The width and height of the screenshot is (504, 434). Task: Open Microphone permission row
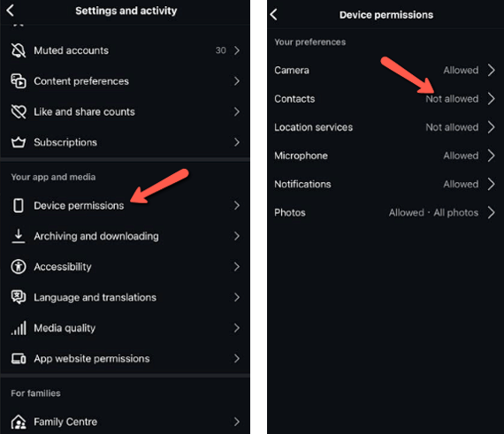(386, 156)
